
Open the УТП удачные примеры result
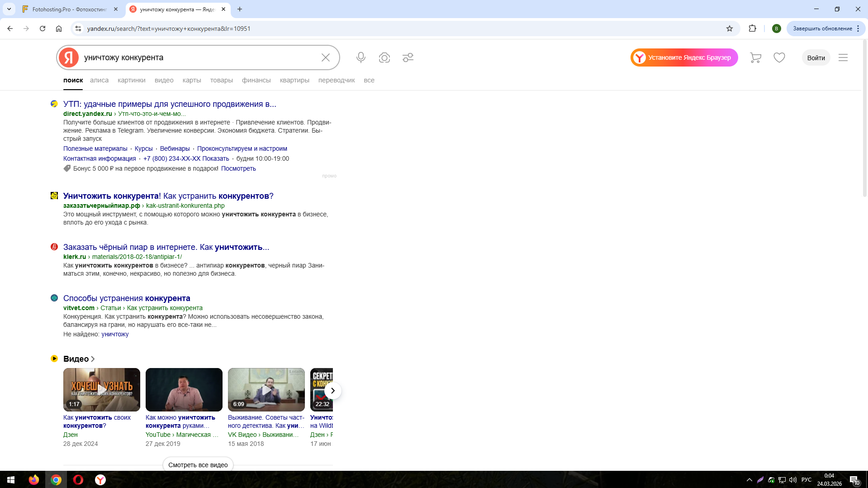pos(170,104)
